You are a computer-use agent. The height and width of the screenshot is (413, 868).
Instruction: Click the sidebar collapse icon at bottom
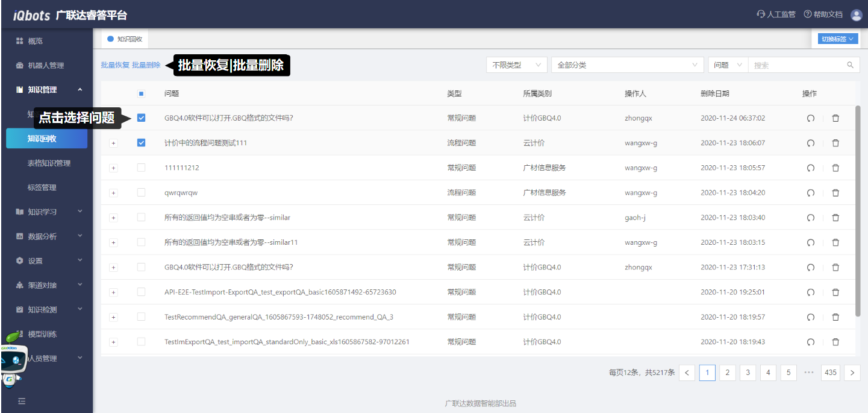coord(22,400)
